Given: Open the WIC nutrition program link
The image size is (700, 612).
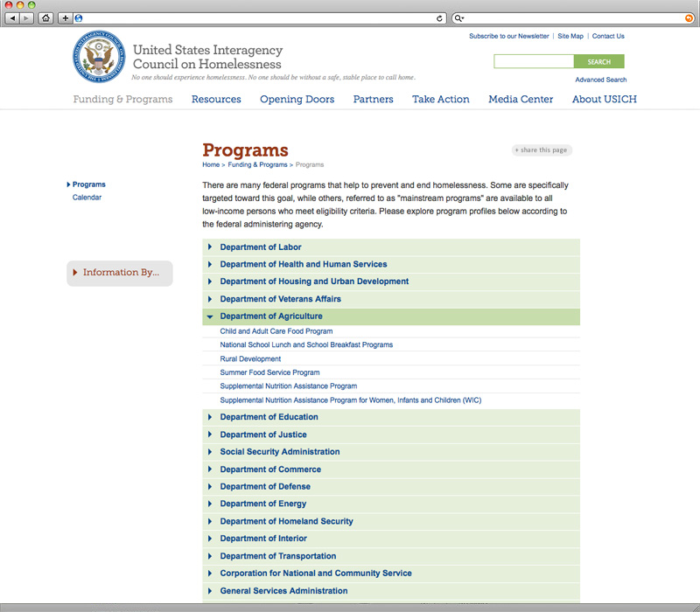Looking at the screenshot, I should coord(351,400).
